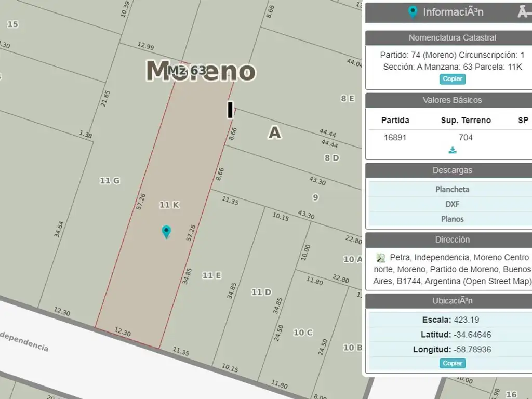Viewport: 532px width, 399px height.
Task: Click the Ubicación section header
Action: click(452, 300)
